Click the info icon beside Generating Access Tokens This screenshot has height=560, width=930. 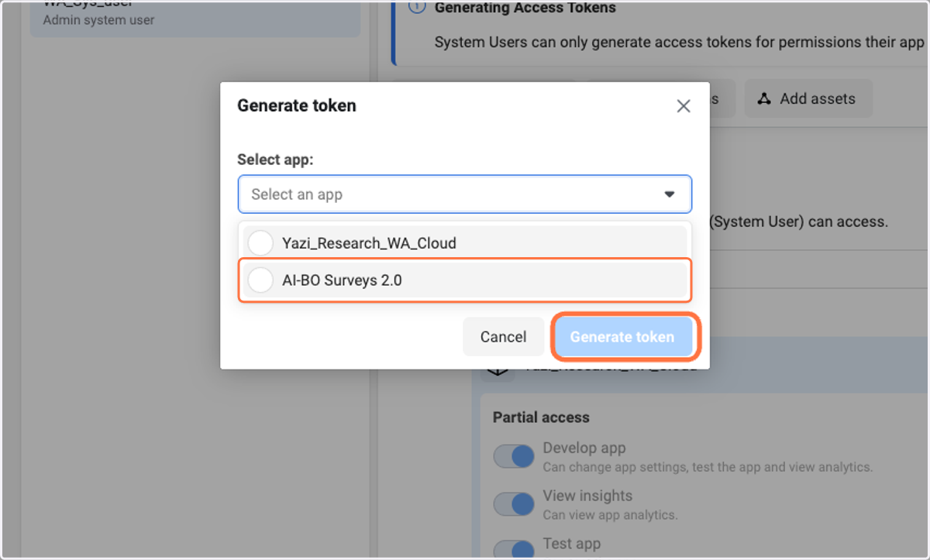point(417,7)
